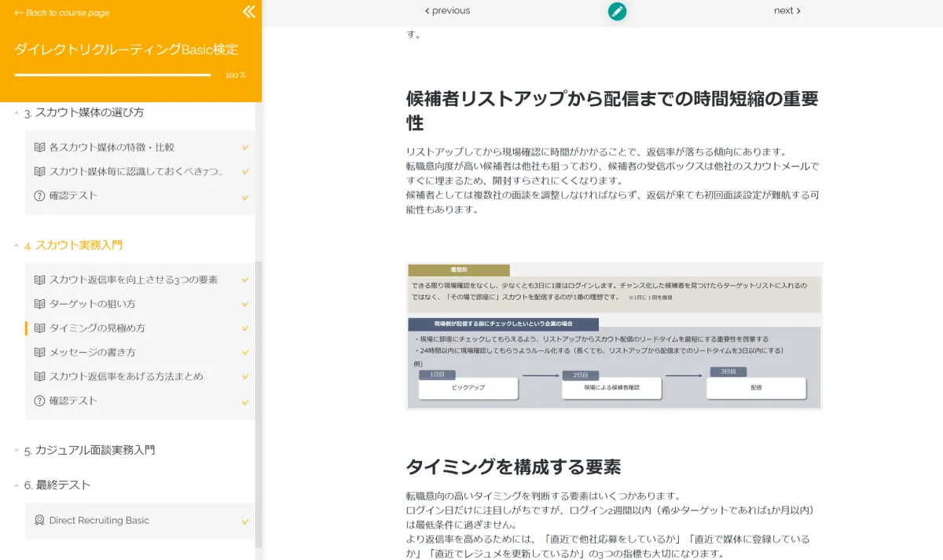Collapse section 3. スカウト媒体の選び方
This screenshot has width=943, height=560.
coord(17,113)
